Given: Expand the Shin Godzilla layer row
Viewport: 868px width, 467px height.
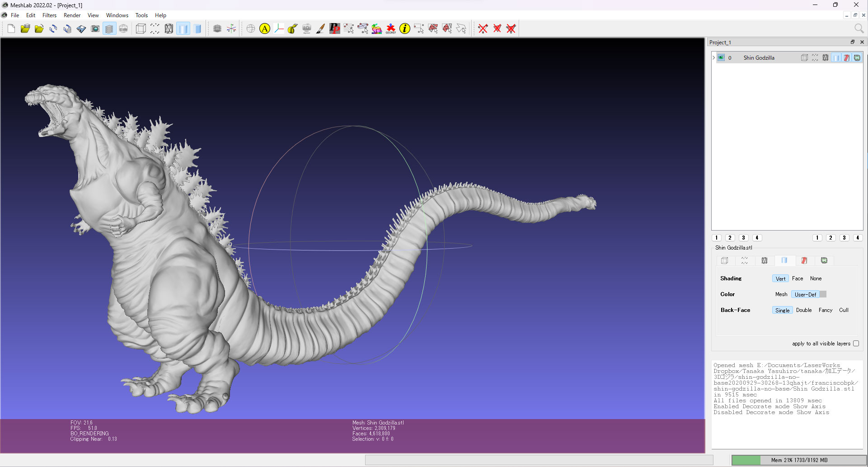Looking at the screenshot, I should coord(714,58).
